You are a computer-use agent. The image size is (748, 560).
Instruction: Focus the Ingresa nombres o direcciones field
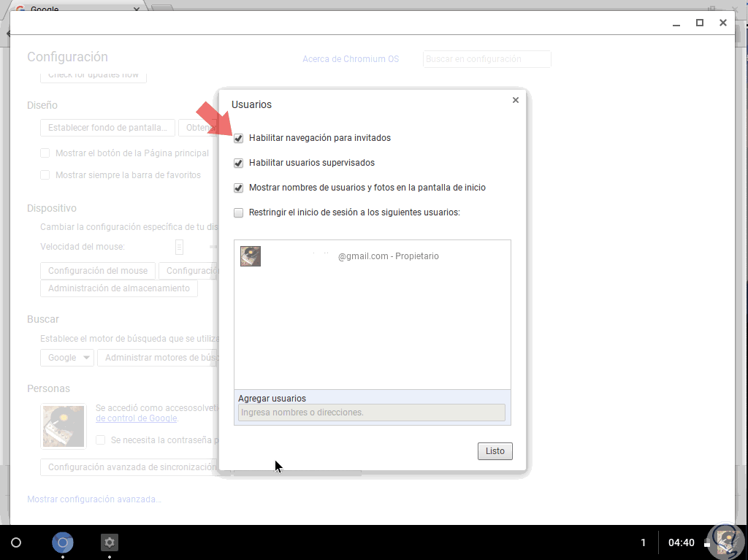point(372,413)
